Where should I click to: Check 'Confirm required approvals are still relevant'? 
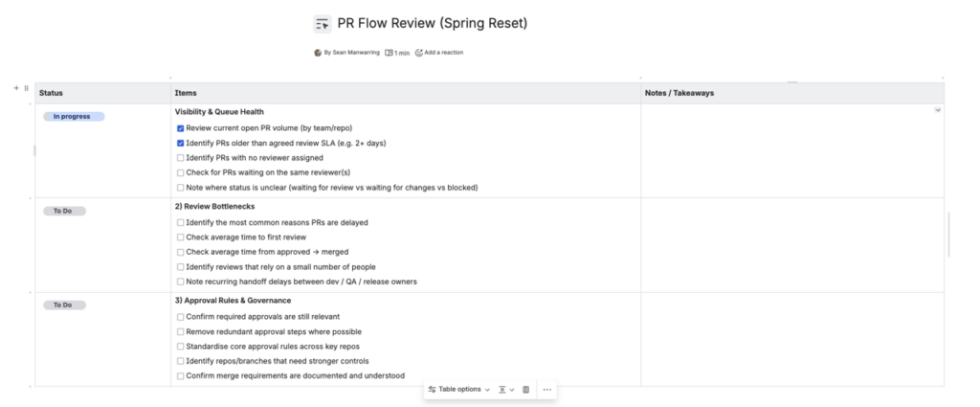181,316
